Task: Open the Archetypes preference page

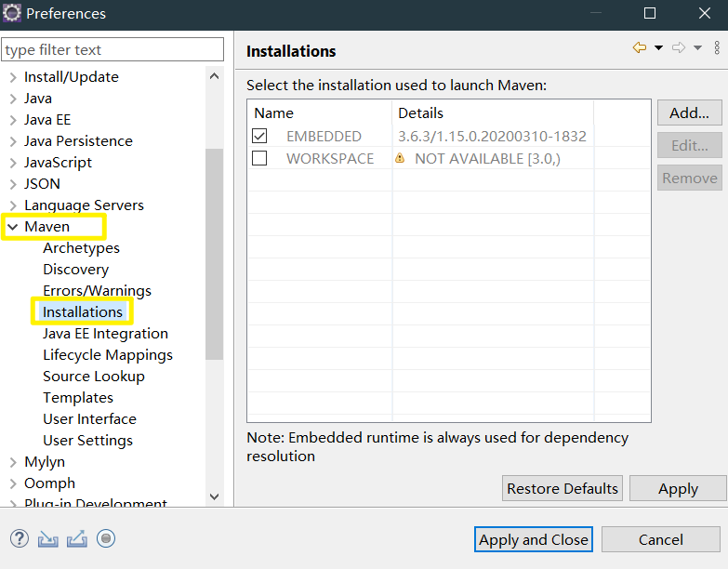Action: 81,248
